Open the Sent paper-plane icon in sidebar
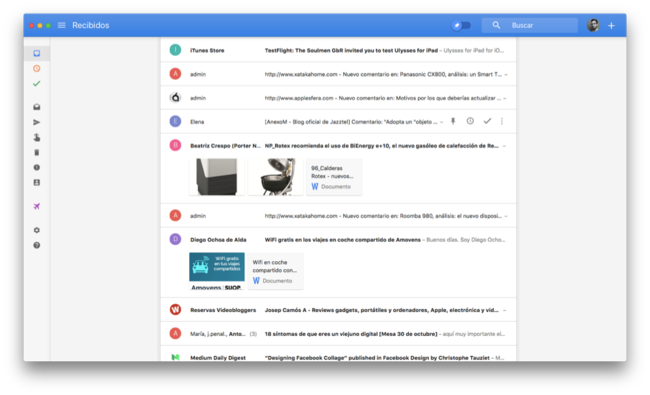This screenshot has height=395, width=650. coord(37,122)
